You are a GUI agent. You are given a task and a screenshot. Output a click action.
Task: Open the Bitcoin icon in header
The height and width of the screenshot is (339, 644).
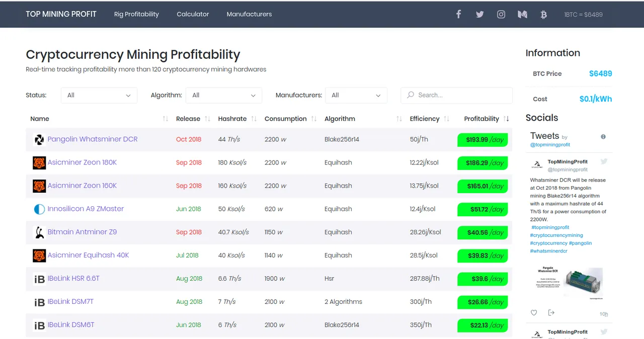543,14
